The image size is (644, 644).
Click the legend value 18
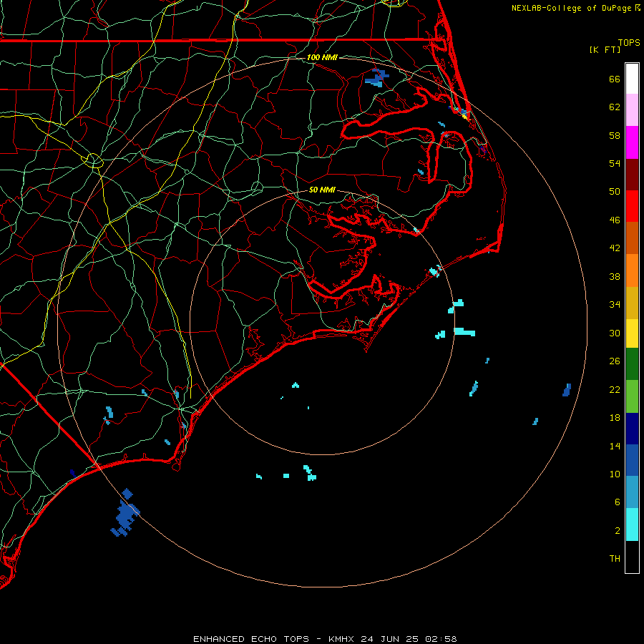(x=615, y=418)
